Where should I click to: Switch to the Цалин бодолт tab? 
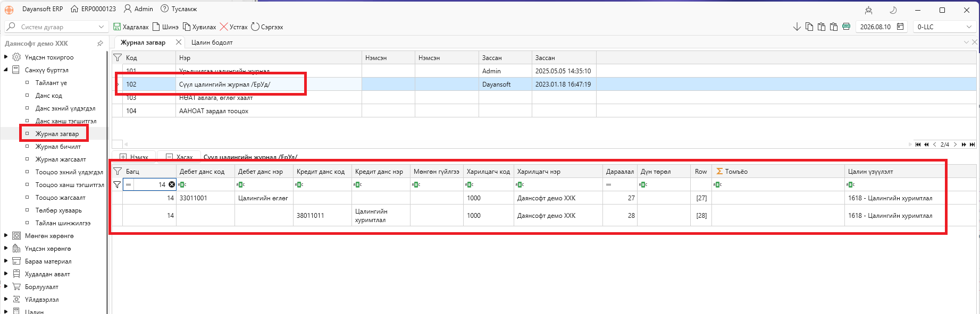pyautogui.click(x=212, y=43)
